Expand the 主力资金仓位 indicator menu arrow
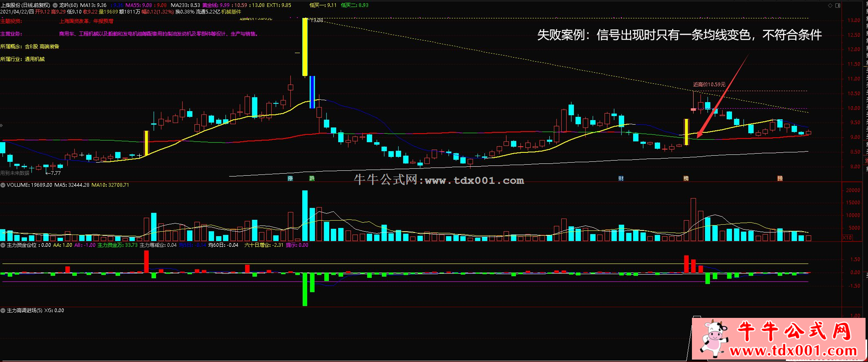Screen dimensions: 868x362 click(x=3, y=245)
